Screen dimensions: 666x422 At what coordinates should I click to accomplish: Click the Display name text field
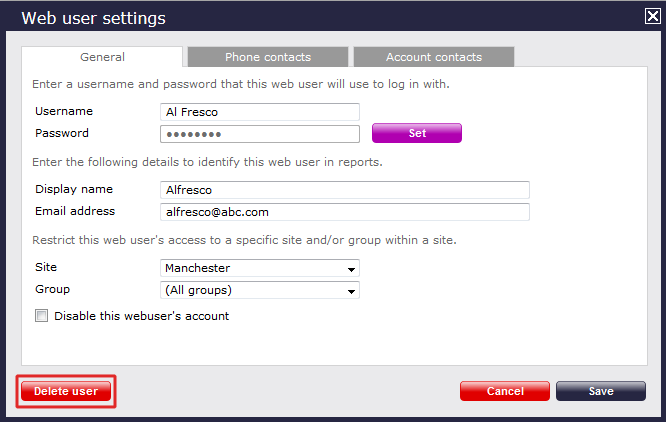tap(344, 190)
